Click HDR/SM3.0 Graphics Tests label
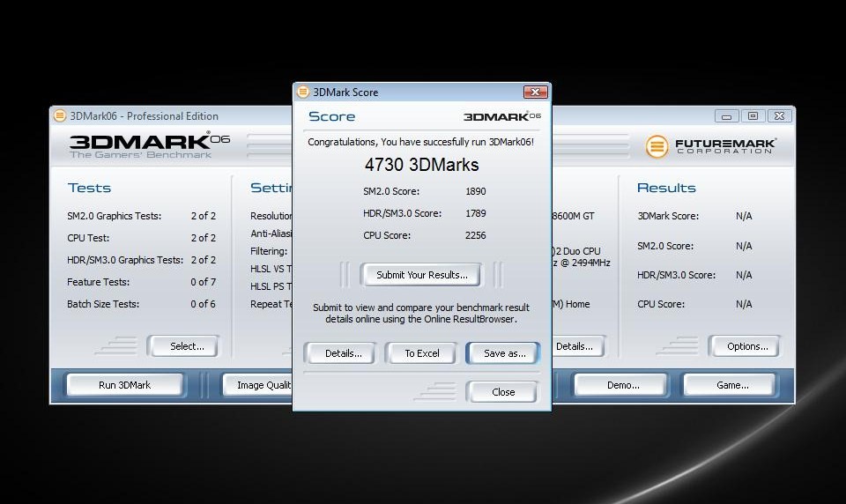 [125, 260]
